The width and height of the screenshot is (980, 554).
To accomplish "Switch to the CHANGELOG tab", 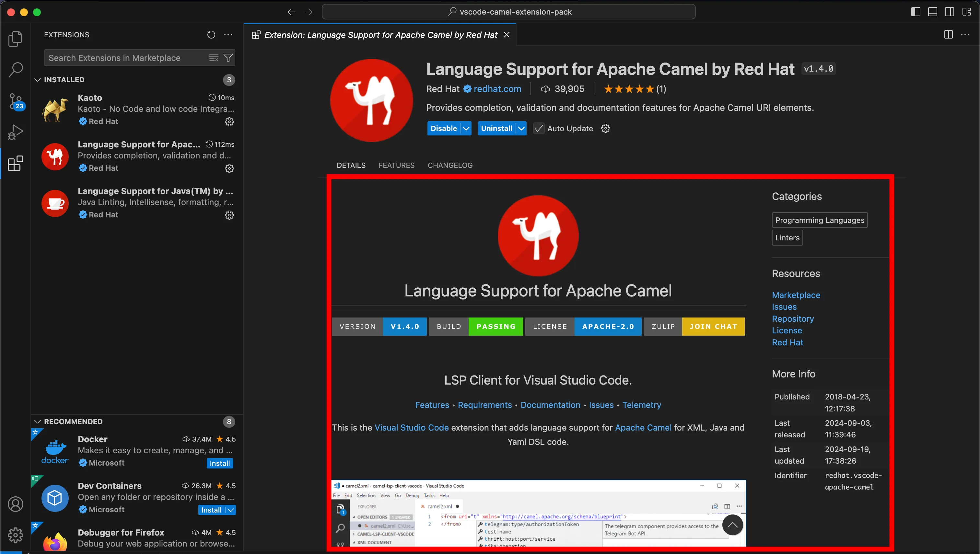I will coord(450,165).
